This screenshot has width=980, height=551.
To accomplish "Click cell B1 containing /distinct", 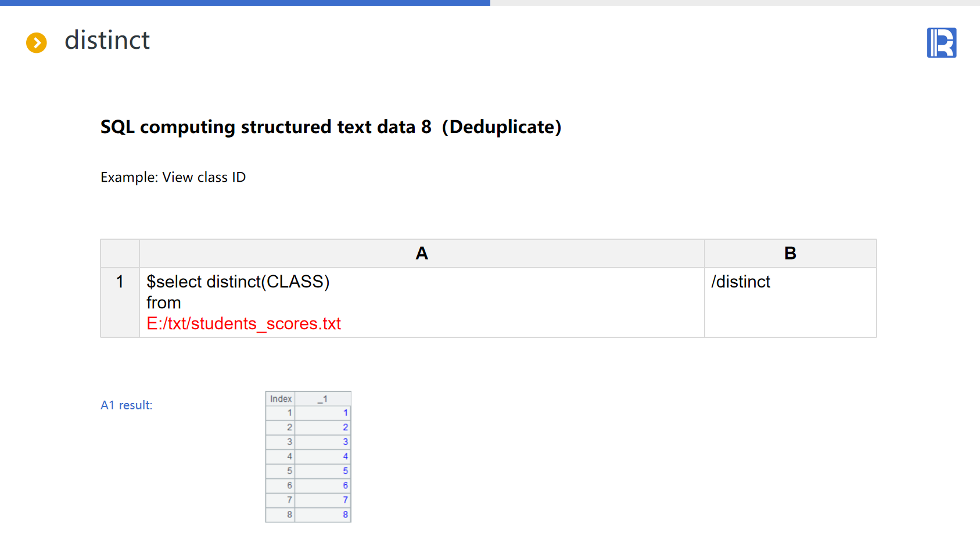I will [790, 302].
